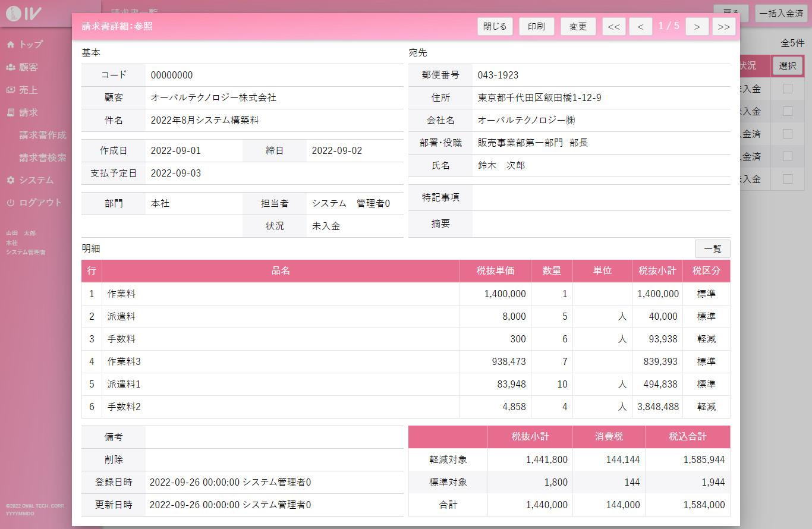Image resolution: width=812 pixels, height=529 pixels.
Task: Click the home icon beside トップ
Action: point(11,45)
